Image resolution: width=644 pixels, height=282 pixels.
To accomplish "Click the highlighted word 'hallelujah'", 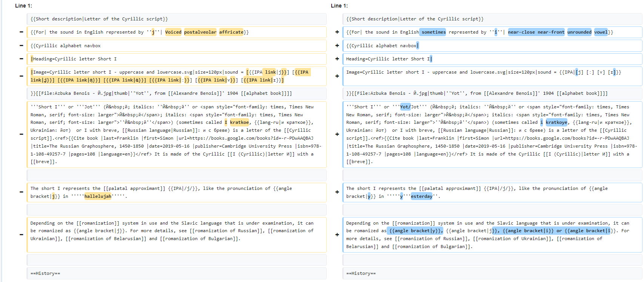I will (x=98, y=196).
